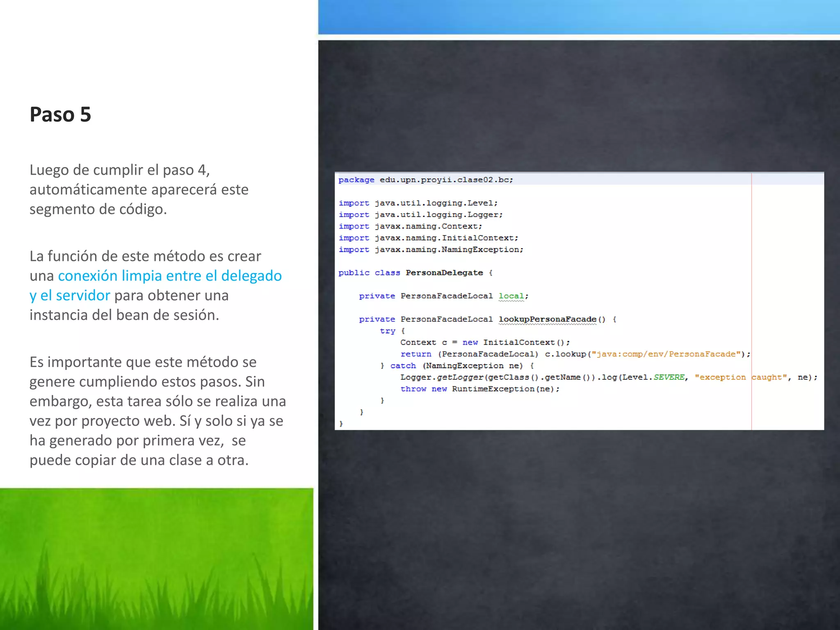Image resolution: width=840 pixels, height=630 pixels.
Task: Click the blue header banner at top
Action: [x=579, y=17]
